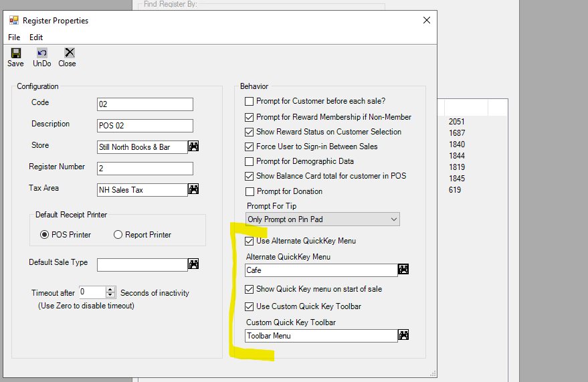
Task: Open Default Sale Type lookup icon
Action: [193, 264]
